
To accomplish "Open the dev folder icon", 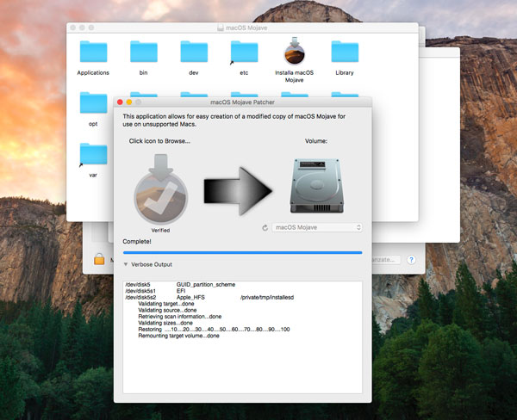I will 194,52.
